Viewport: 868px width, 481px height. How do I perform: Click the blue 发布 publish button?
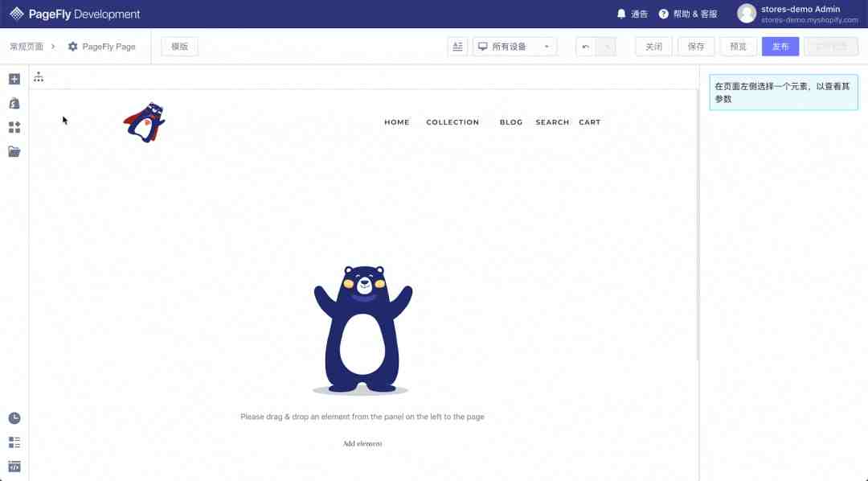[x=780, y=47]
